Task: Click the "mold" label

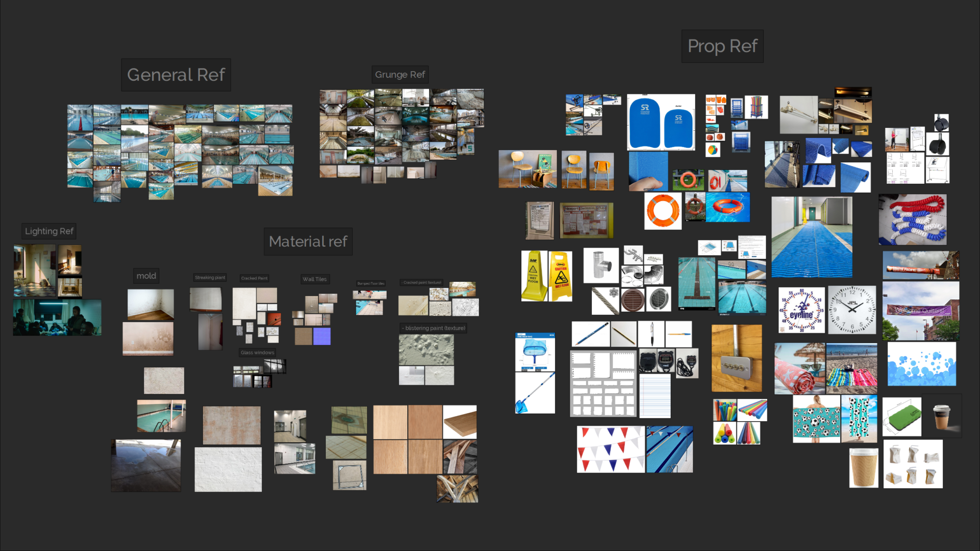Action: pyautogui.click(x=146, y=275)
